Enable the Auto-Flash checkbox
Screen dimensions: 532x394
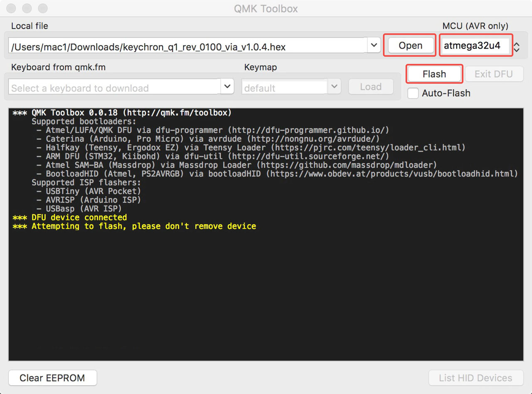click(413, 94)
